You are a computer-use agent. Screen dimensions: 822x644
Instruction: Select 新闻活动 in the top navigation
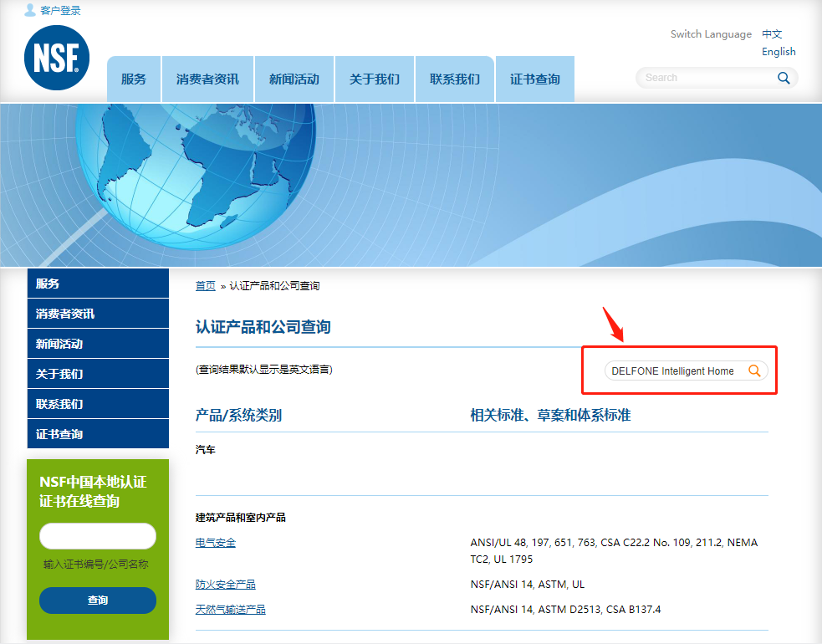(x=294, y=79)
